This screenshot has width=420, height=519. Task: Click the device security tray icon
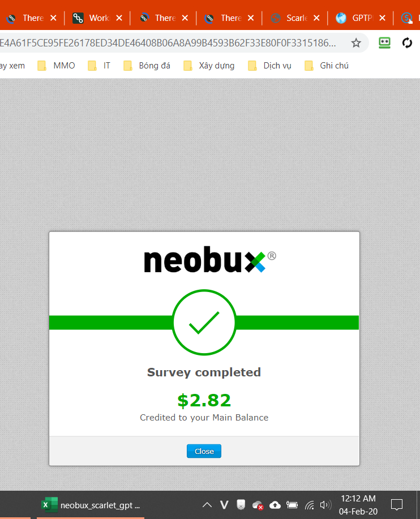[x=241, y=505]
